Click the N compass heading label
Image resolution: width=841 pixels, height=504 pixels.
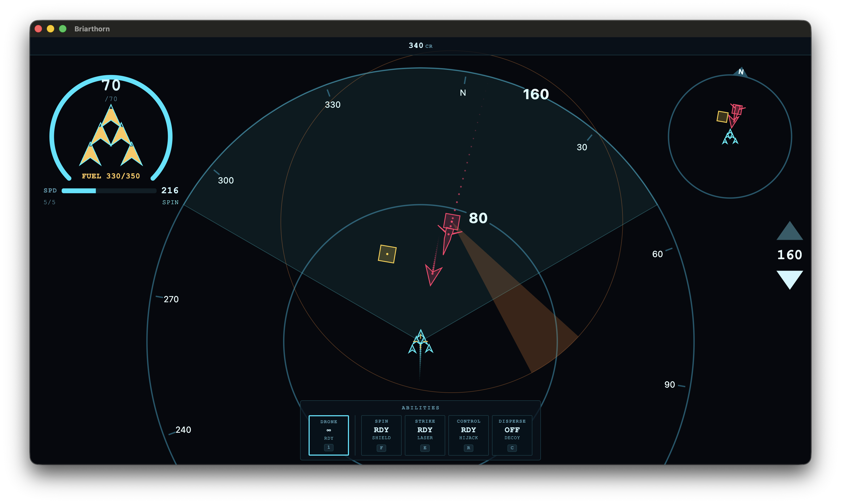[x=462, y=93]
